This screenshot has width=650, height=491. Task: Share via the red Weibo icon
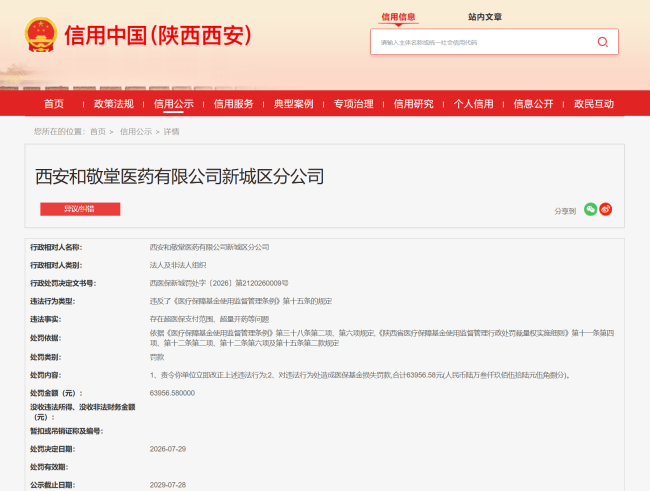[606, 209]
